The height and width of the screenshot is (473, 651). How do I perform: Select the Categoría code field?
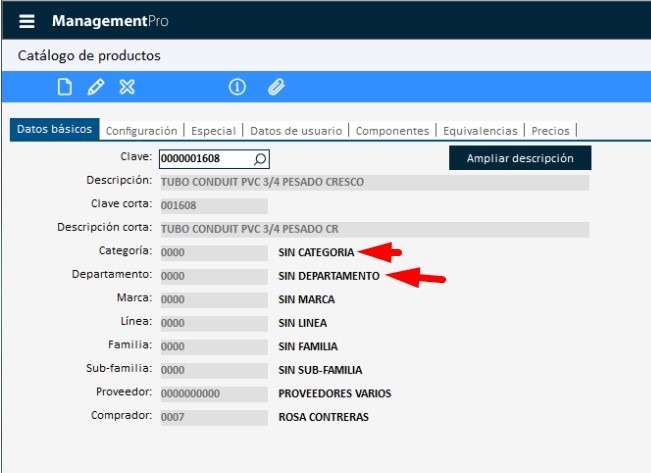click(x=212, y=253)
